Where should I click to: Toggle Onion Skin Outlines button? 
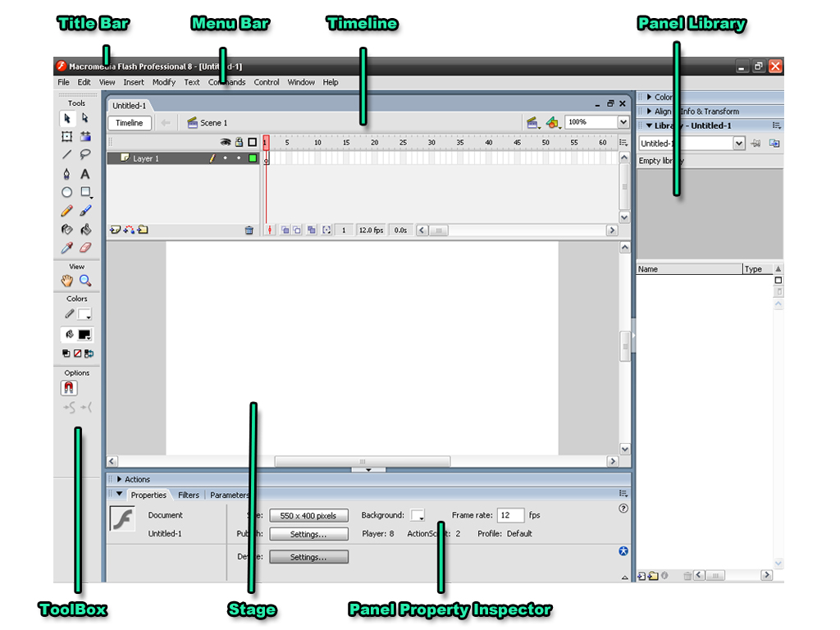[x=297, y=231]
